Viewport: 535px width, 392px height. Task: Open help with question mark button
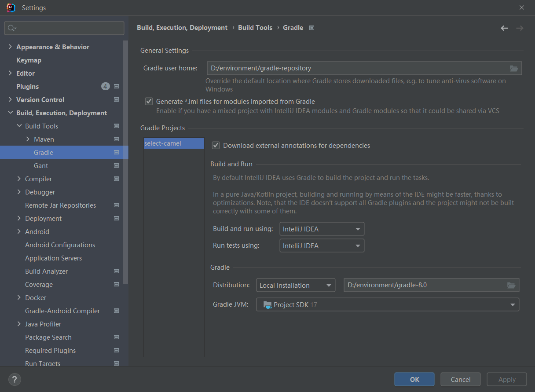pyautogui.click(x=15, y=379)
